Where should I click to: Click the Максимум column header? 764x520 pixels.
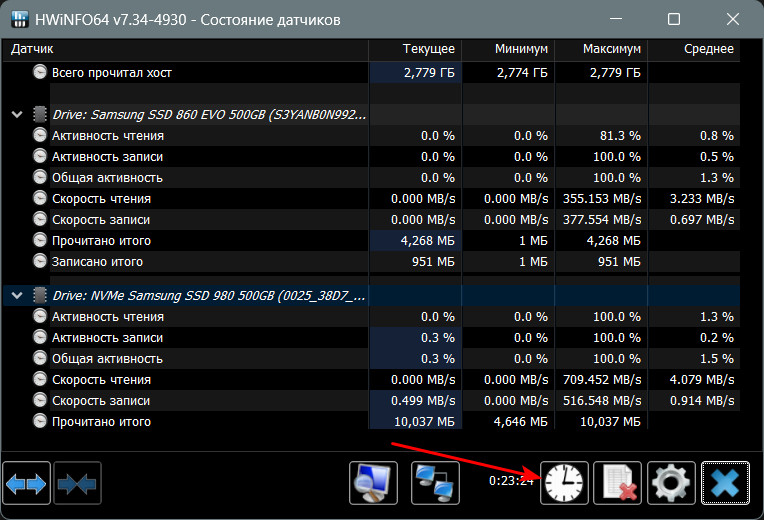[x=601, y=49]
